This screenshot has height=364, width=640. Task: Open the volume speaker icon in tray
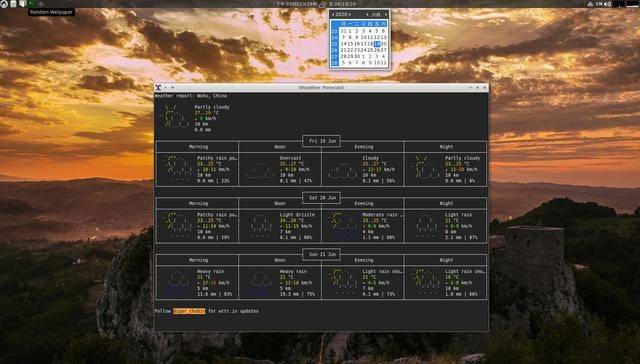608,4
